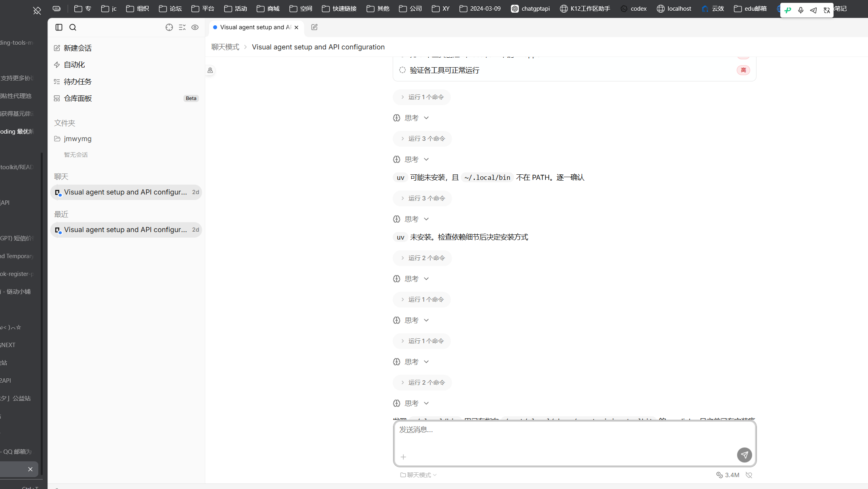Image resolution: width=868 pixels, height=489 pixels.
Task: Toggle the 验证各工具可正常运行 task circle
Action: pos(402,70)
